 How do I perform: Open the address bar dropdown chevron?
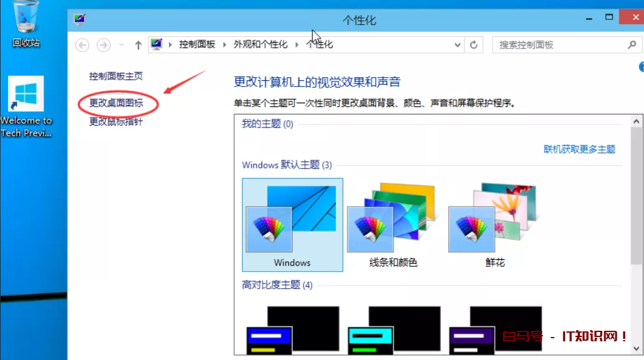458,44
